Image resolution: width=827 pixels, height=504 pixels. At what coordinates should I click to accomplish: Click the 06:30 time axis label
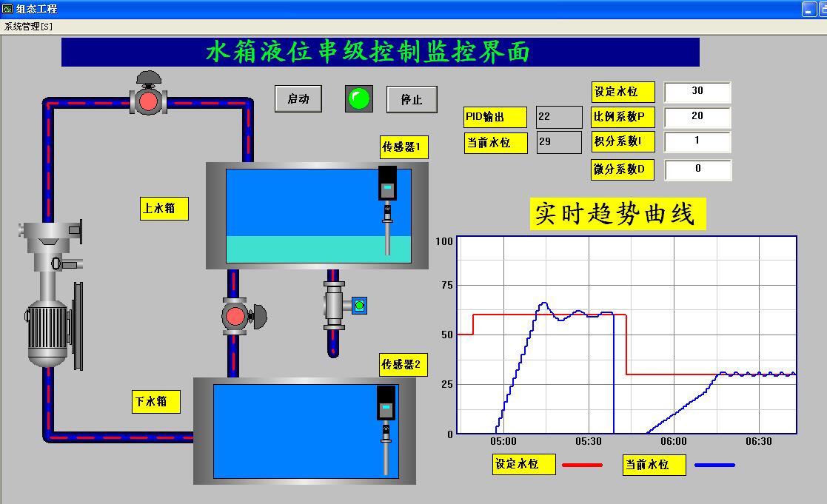pos(758,441)
